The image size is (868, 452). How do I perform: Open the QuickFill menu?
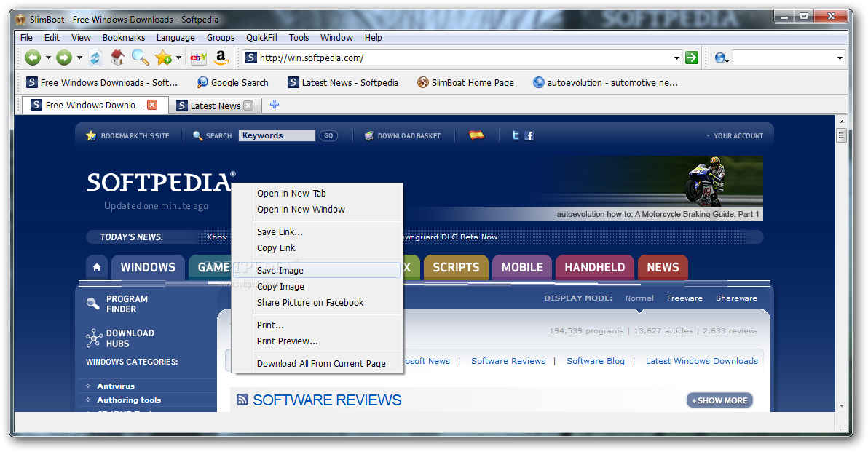tap(261, 38)
